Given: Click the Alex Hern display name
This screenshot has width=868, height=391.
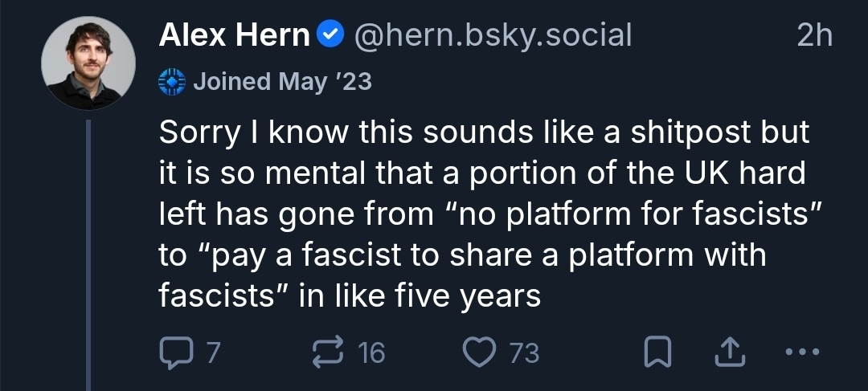Looking at the screenshot, I should coord(235,35).
